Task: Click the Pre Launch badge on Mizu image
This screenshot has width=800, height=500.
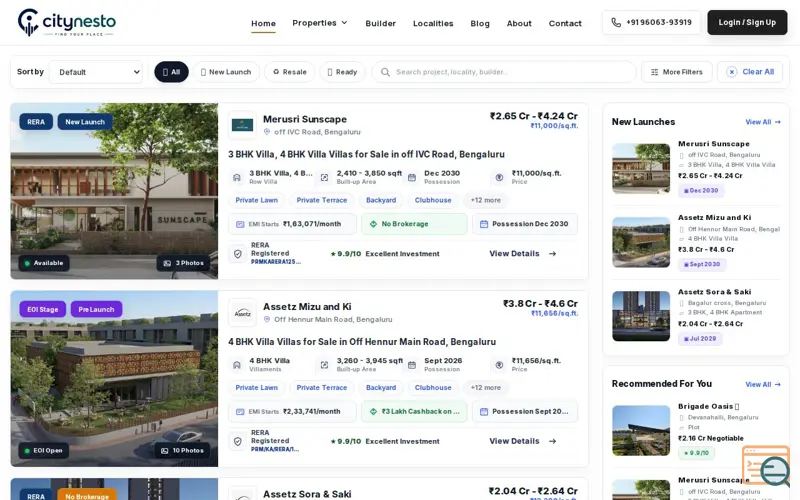Action: click(96, 309)
